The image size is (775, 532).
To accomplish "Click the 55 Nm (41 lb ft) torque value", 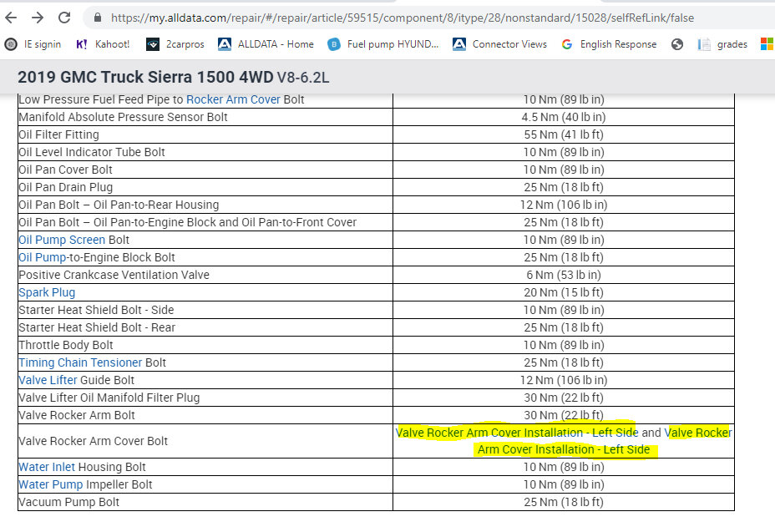I will click(564, 134).
